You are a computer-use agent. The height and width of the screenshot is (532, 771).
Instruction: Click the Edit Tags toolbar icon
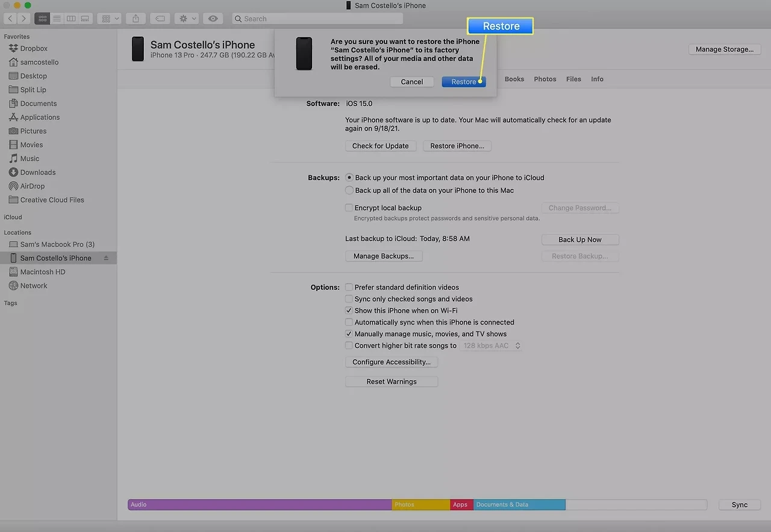click(x=160, y=19)
